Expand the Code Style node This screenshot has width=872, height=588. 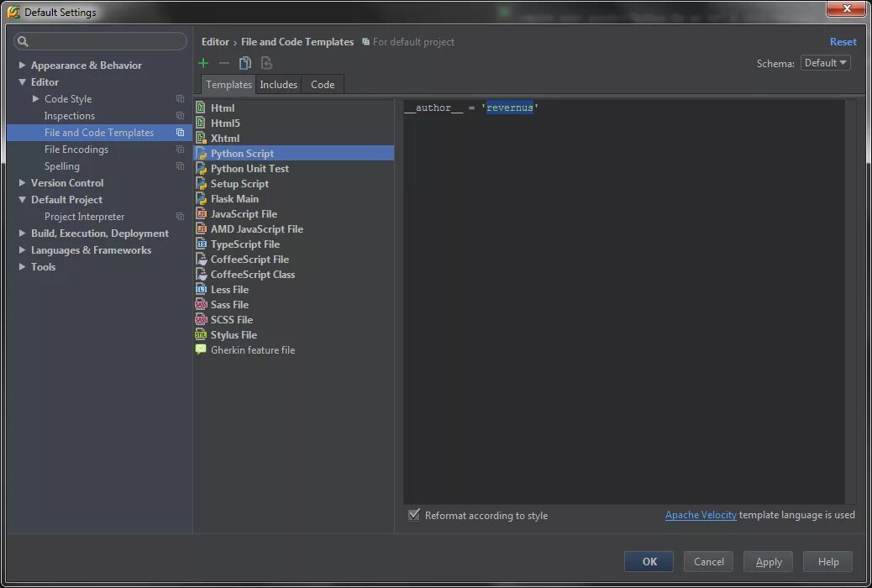coord(35,98)
